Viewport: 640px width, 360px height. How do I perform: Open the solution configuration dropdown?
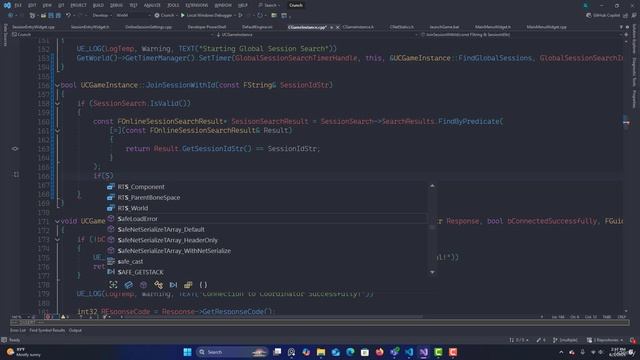click(102, 16)
